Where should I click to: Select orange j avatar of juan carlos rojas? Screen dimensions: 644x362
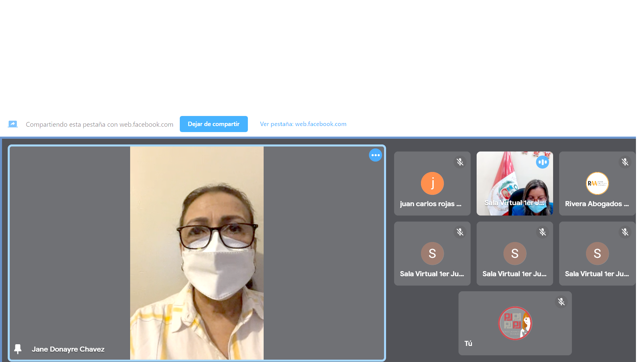pos(432,183)
